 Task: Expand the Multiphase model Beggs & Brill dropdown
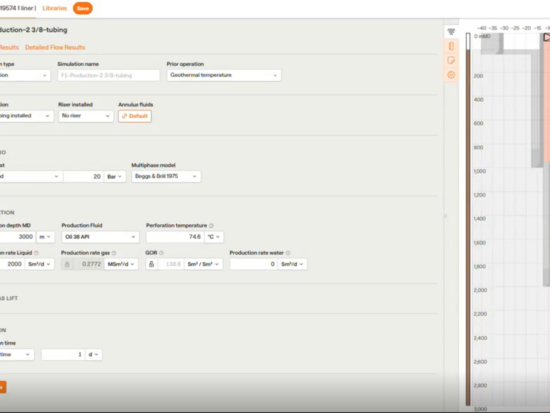tap(166, 176)
